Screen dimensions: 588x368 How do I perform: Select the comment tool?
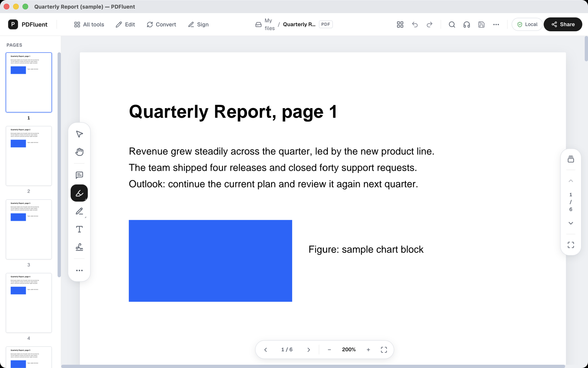point(79,175)
